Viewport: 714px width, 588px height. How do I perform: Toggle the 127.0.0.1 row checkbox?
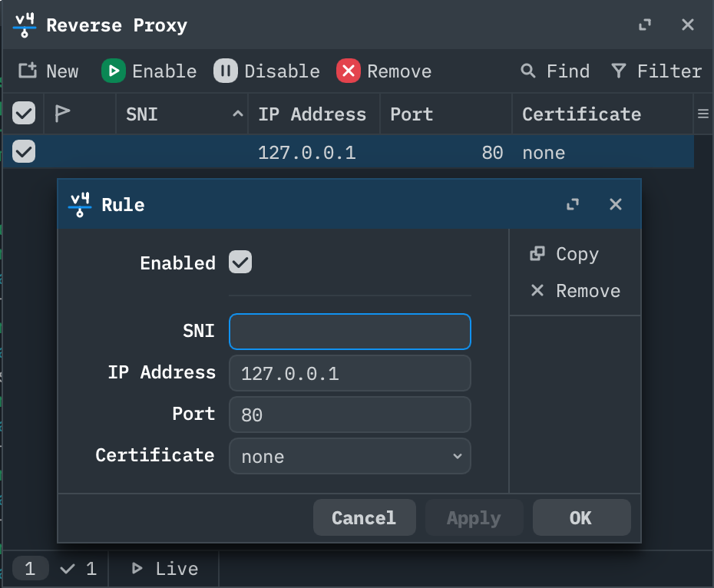24,151
